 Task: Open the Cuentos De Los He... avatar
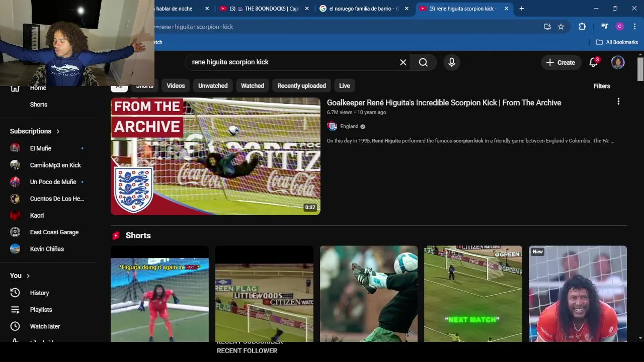(x=15, y=199)
